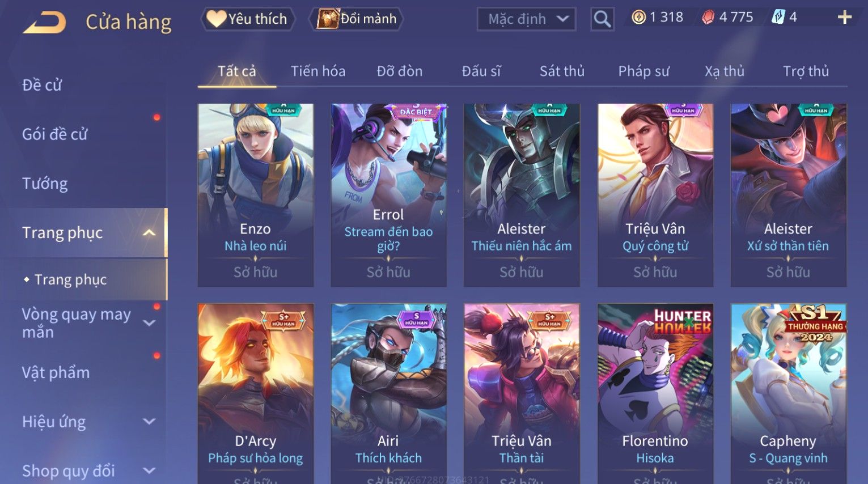Switch to the Pháp sư tab
Image resolution: width=868 pixels, height=484 pixels.
pyautogui.click(x=643, y=71)
